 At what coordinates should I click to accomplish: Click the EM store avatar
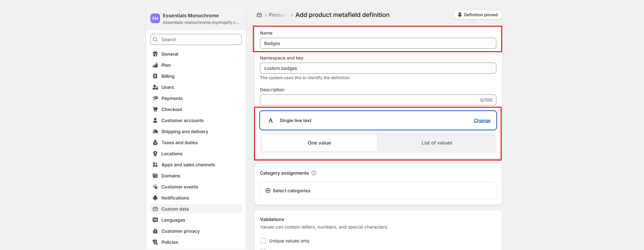point(155,18)
